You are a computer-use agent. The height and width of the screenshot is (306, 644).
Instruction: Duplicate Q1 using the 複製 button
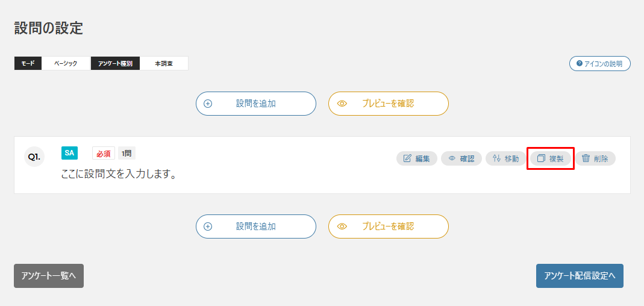coord(550,158)
